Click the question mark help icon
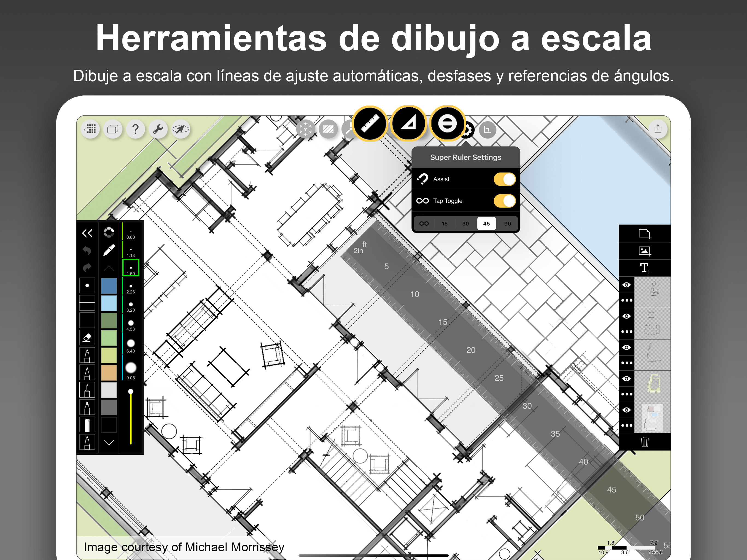Image resolution: width=747 pixels, height=560 pixels. 135,129
